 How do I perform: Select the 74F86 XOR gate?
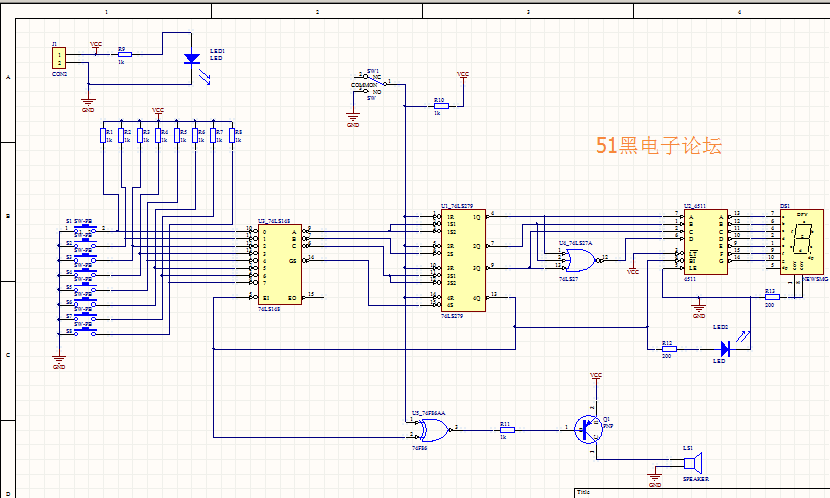[434, 430]
